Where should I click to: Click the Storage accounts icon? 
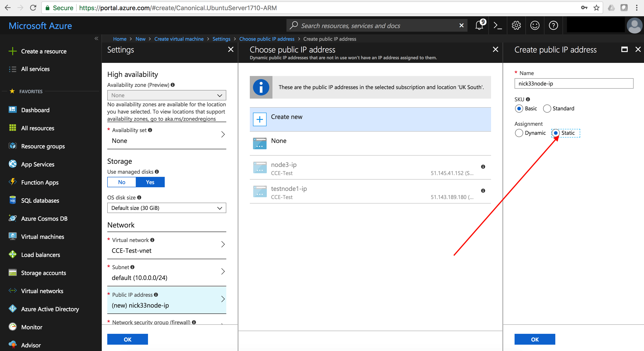[x=12, y=273]
